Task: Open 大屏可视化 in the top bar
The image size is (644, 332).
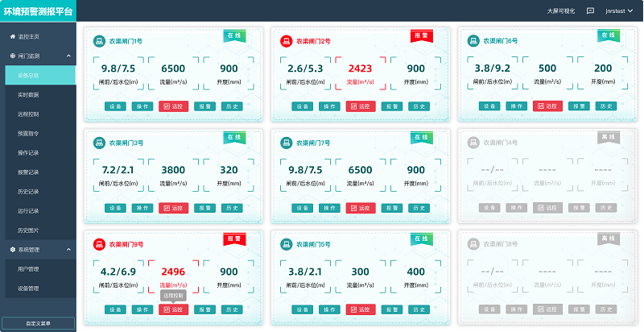Action: (561, 10)
